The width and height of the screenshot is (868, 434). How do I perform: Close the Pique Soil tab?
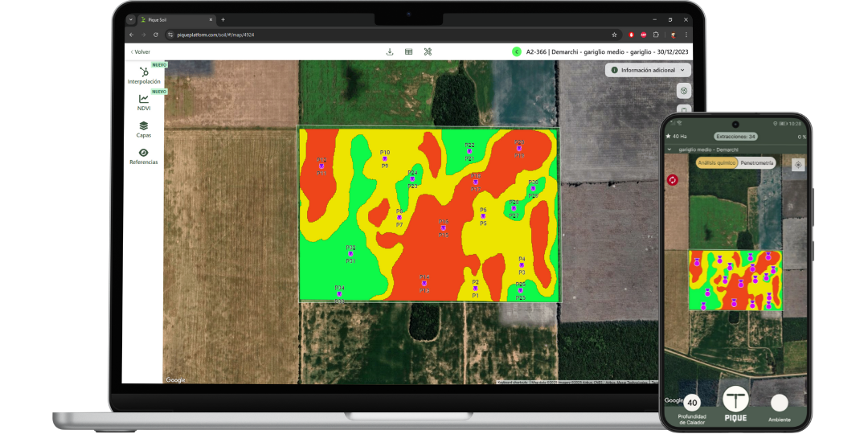211,19
